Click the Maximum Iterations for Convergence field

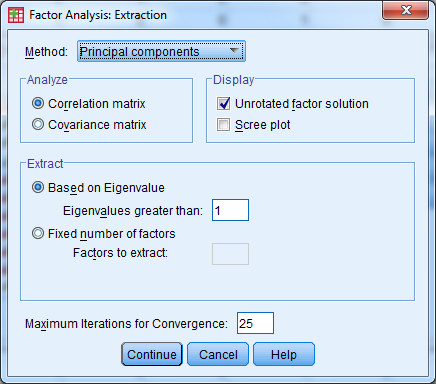255,323
